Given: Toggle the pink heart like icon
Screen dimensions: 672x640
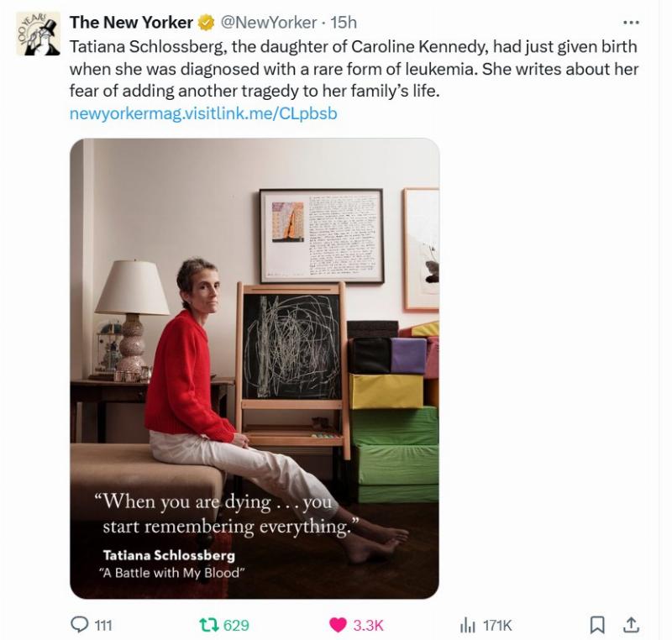Looking at the screenshot, I should tap(338, 624).
